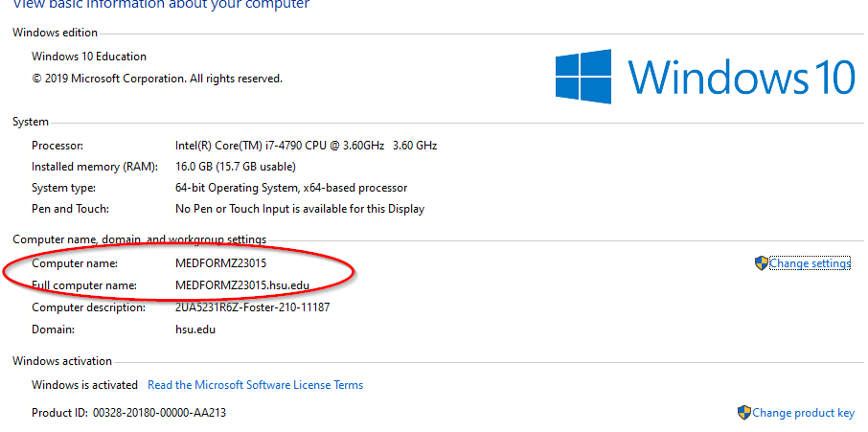
Task: Click the Windows is activated status text
Action: pyautogui.click(x=84, y=384)
